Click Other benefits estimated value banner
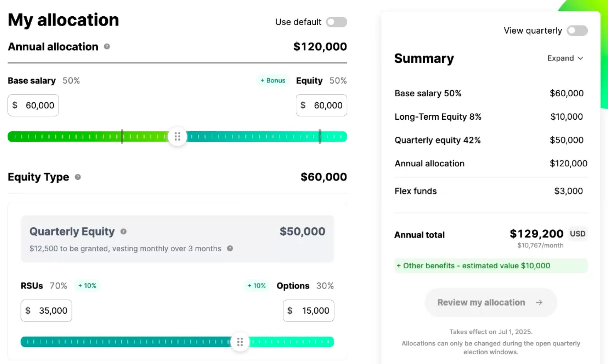The height and width of the screenshot is (364, 608). pos(491,266)
